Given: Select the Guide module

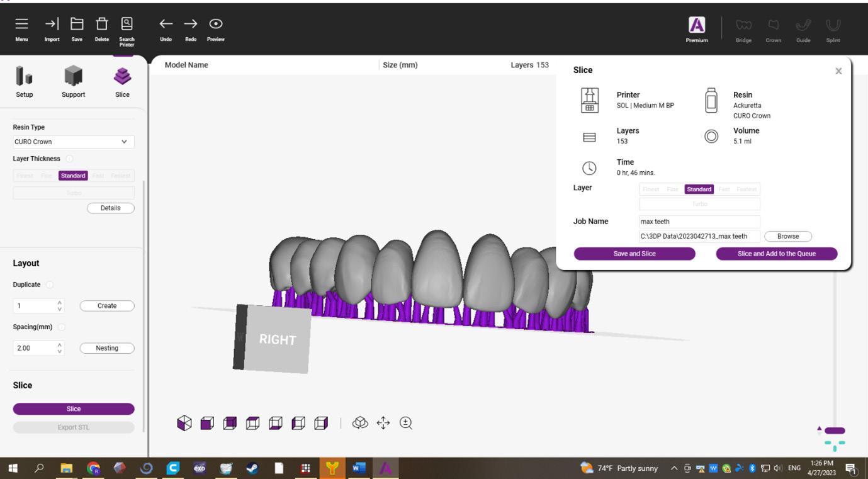Looking at the screenshot, I should point(803,25).
